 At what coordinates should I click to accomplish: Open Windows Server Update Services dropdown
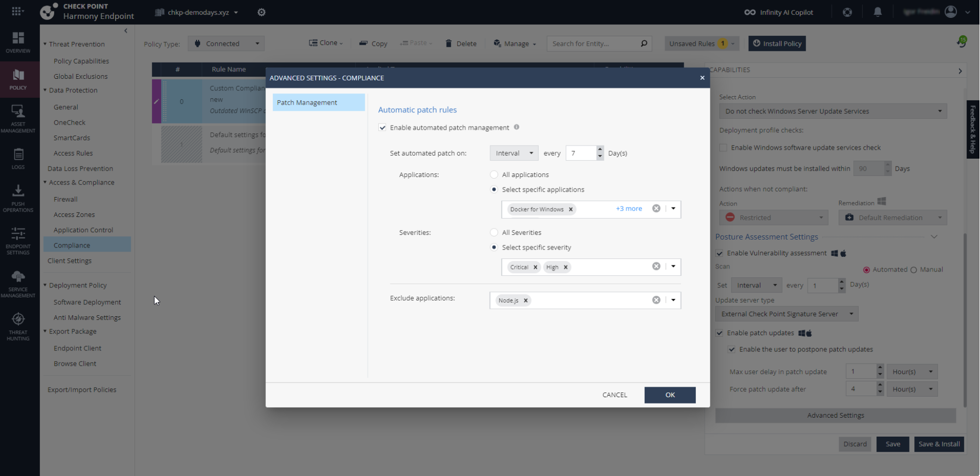(833, 111)
